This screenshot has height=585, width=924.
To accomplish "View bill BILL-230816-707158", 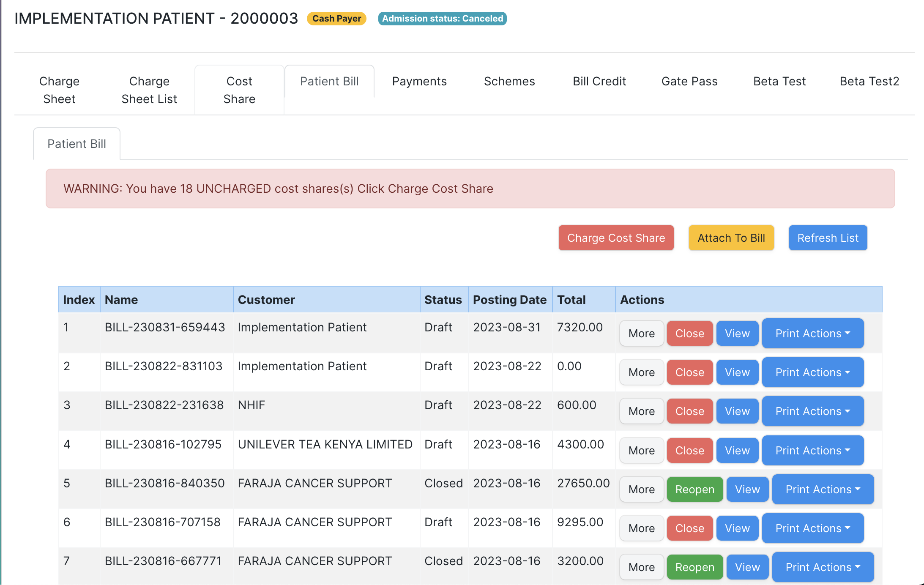I will pos(738,528).
